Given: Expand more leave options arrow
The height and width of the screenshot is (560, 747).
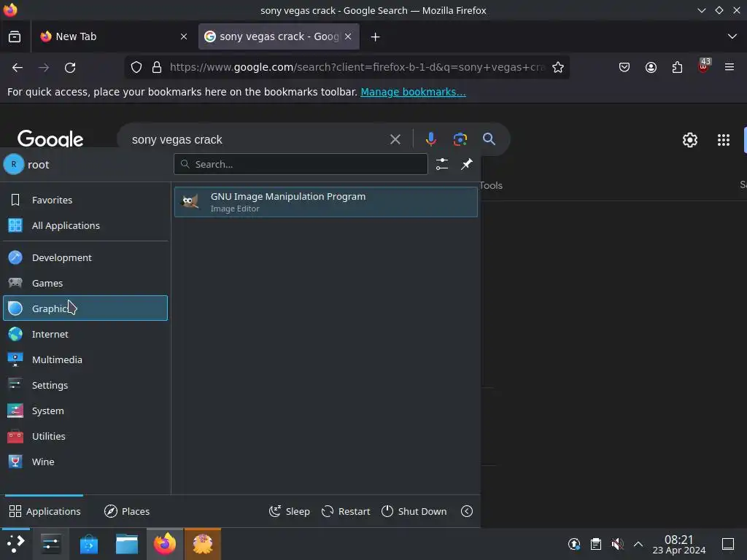Looking at the screenshot, I should (467, 511).
